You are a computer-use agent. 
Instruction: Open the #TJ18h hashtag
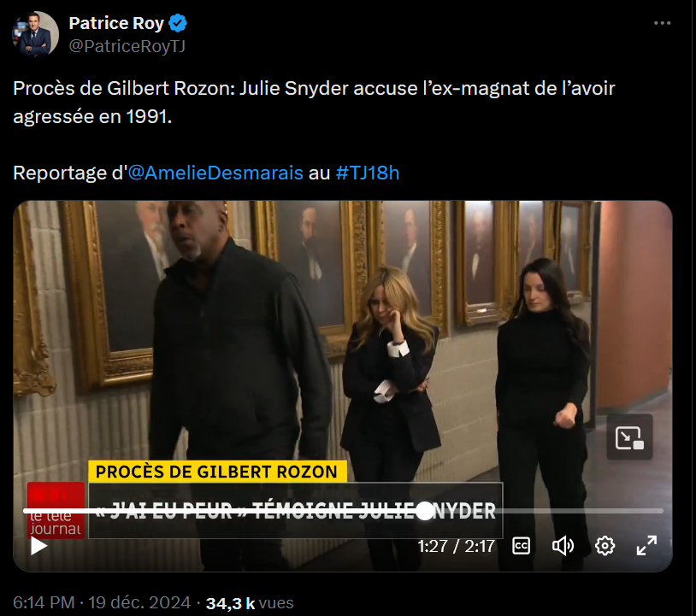[x=368, y=173]
